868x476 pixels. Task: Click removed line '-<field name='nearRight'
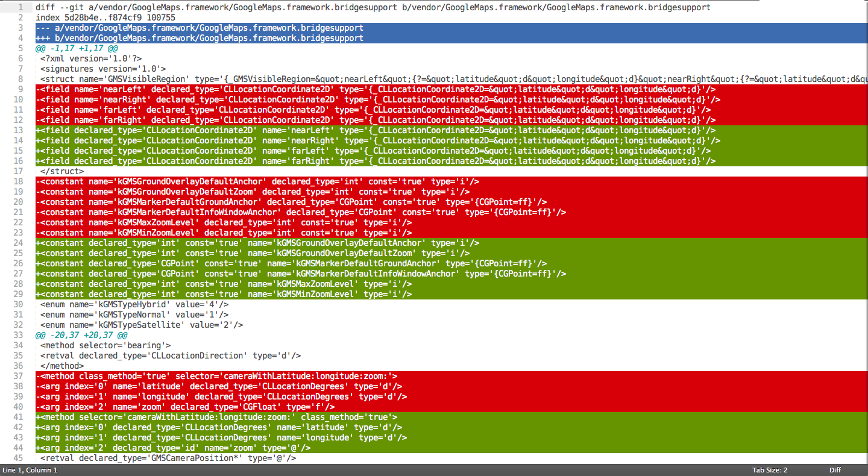(451, 100)
